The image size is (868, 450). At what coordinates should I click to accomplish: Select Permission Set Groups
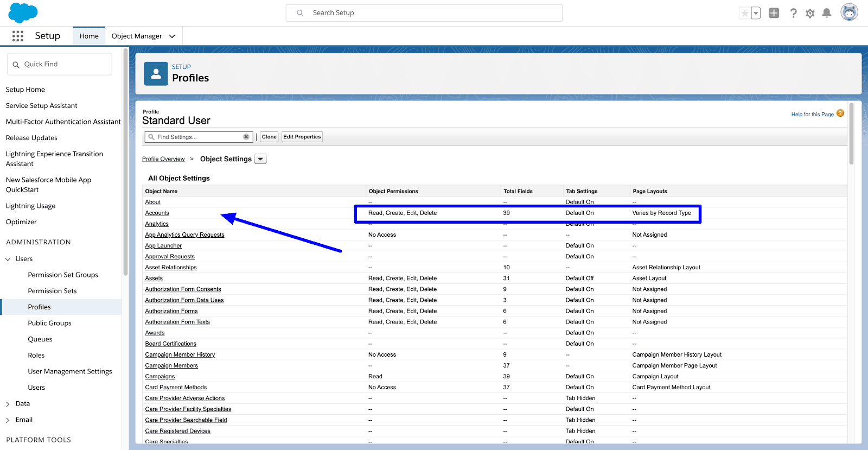(63, 275)
